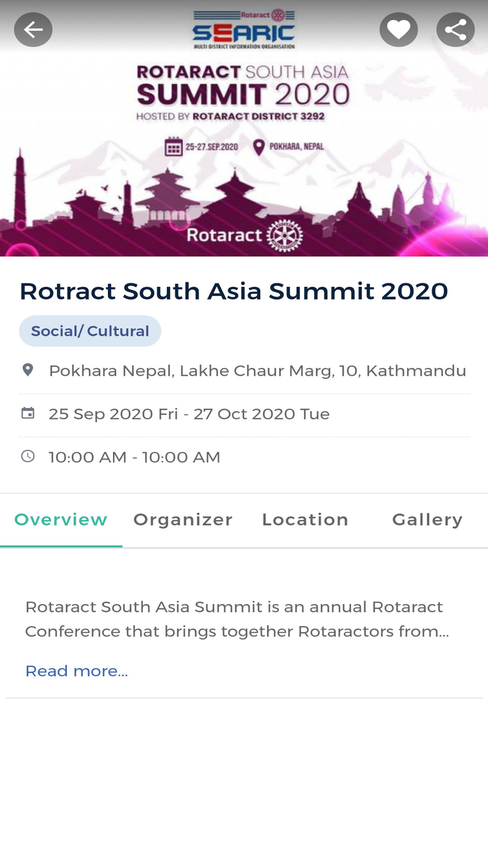Image resolution: width=488 pixels, height=868 pixels.
Task: Tap the Rotaract wheel logo on banner
Action: [x=285, y=235]
